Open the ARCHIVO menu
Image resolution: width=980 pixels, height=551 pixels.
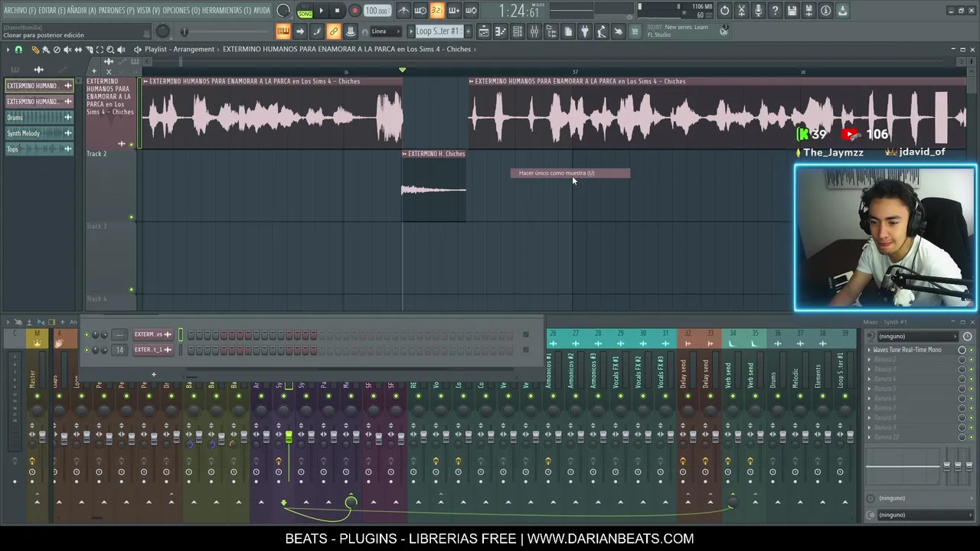tap(19, 11)
